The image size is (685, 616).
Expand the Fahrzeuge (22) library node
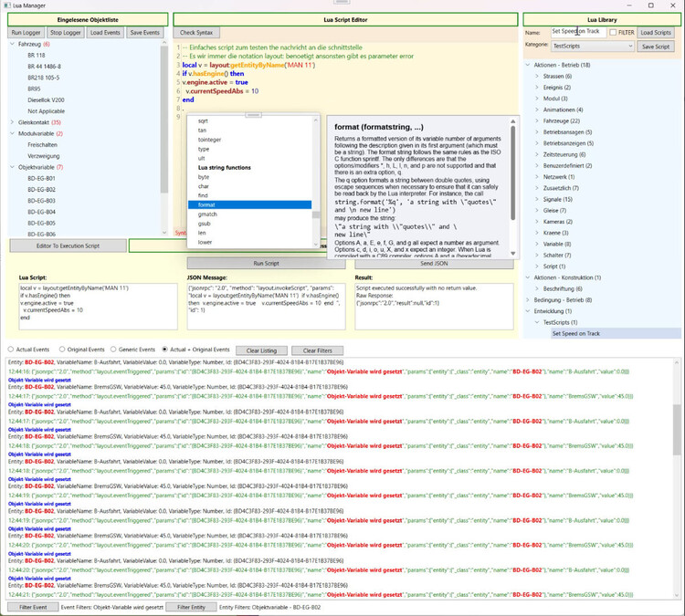(537, 121)
